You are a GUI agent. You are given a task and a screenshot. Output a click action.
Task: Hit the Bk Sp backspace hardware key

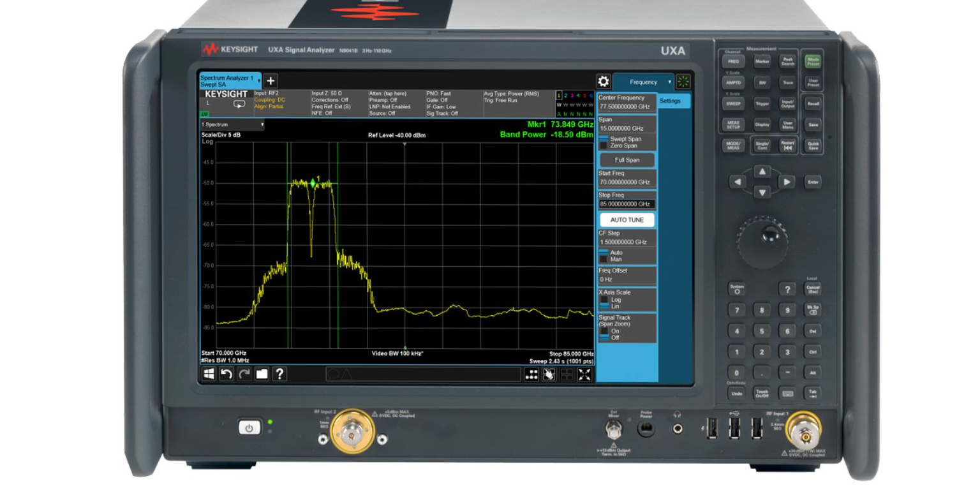[812, 310]
